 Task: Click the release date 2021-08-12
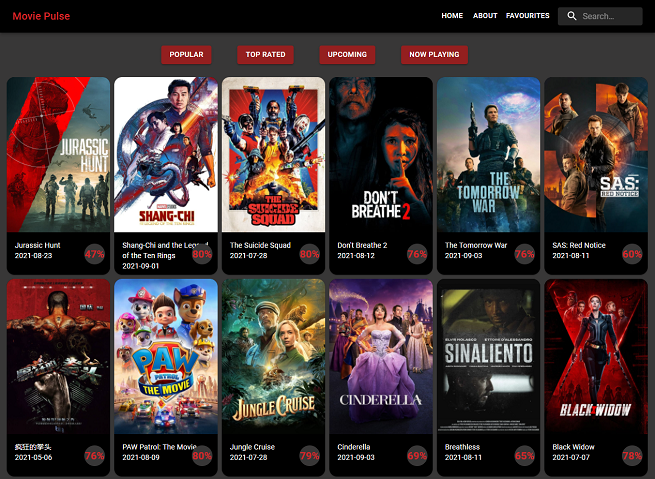(356, 256)
